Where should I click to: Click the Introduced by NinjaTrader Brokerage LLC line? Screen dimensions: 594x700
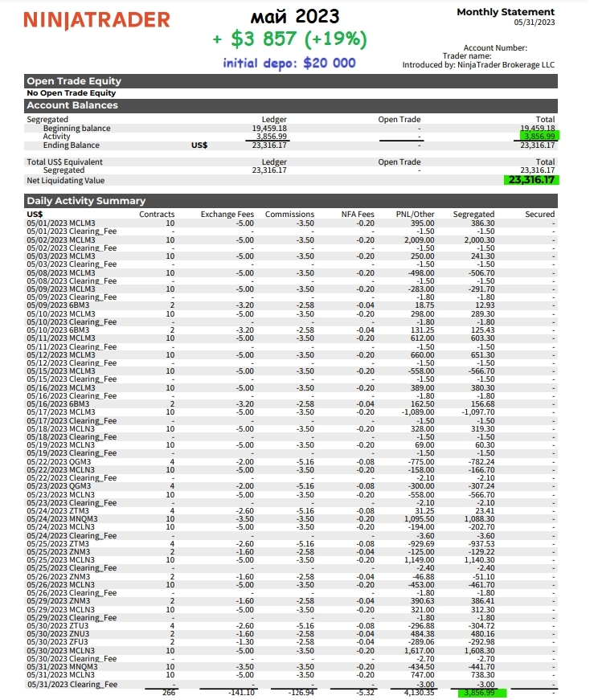coord(478,64)
